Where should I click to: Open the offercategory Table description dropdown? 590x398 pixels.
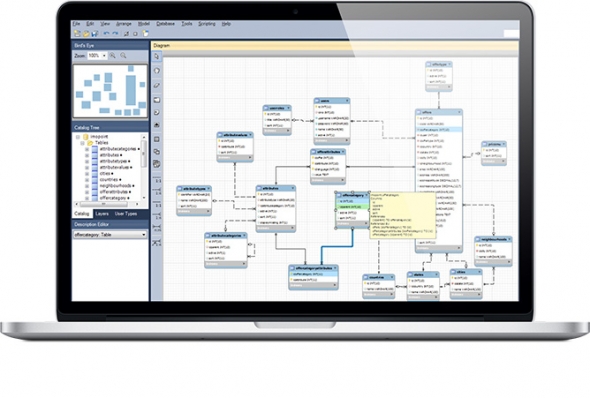point(110,235)
